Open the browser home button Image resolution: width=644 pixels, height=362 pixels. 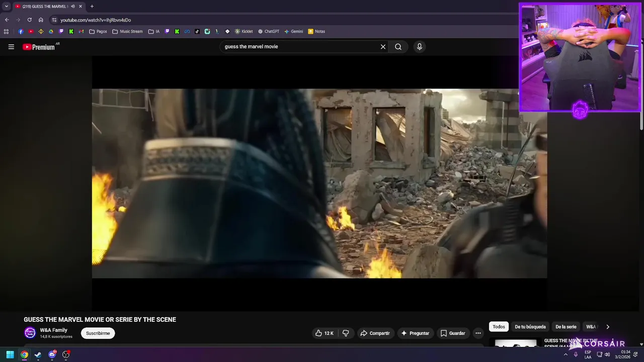[41, 20]
